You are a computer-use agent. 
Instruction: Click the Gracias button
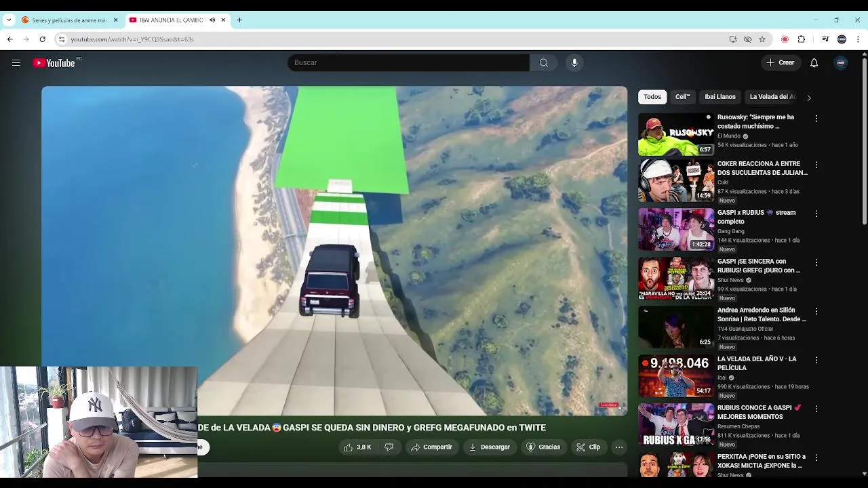tap(544, 447)
